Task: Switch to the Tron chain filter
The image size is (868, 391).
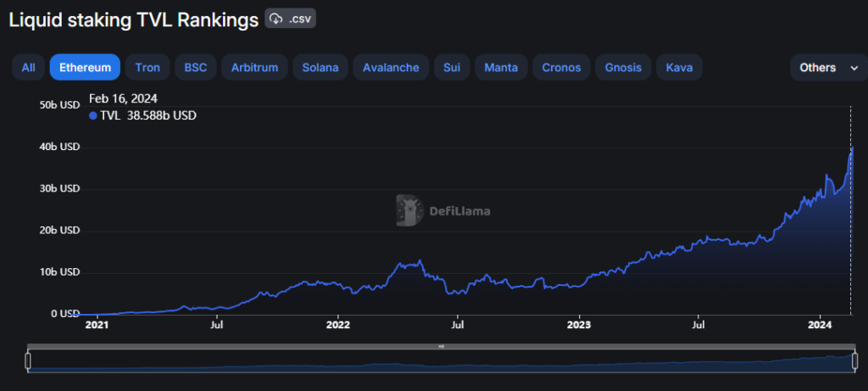Action: coord(147,67)
